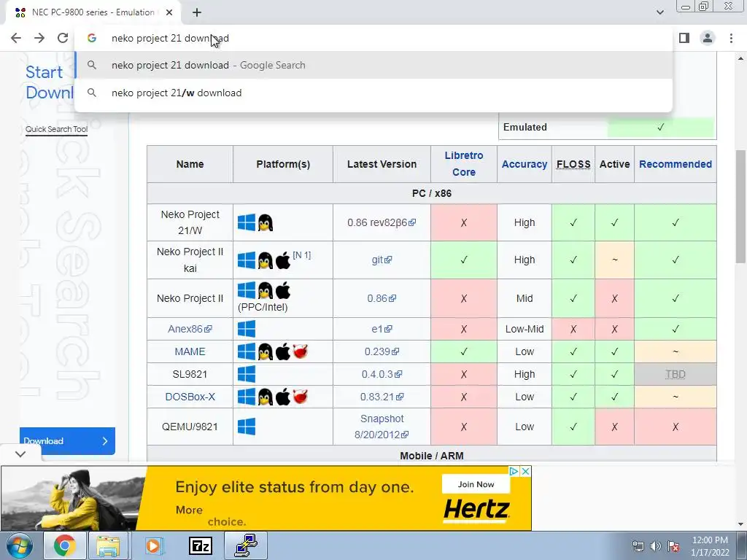Toggle the browser side panel
747x560 pixels.
684,38
